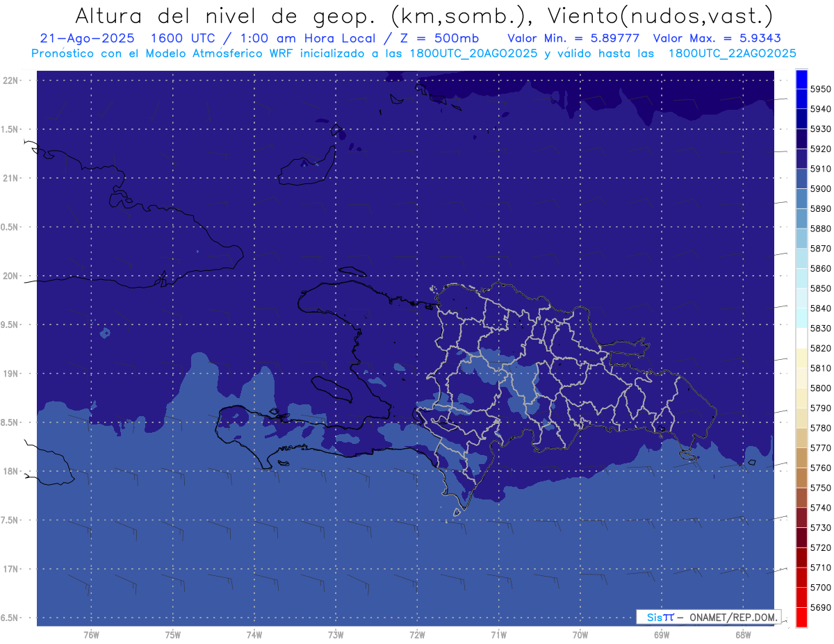Click the '5760' color scale label

[x=821, y=468]
